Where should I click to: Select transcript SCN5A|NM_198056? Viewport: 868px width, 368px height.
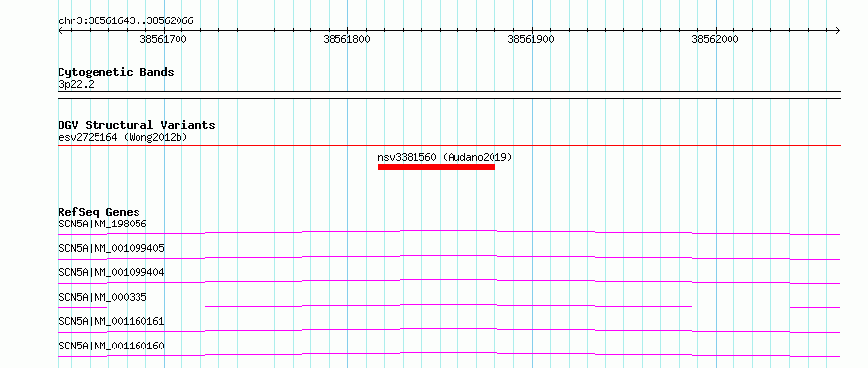(x=102, y=224)
